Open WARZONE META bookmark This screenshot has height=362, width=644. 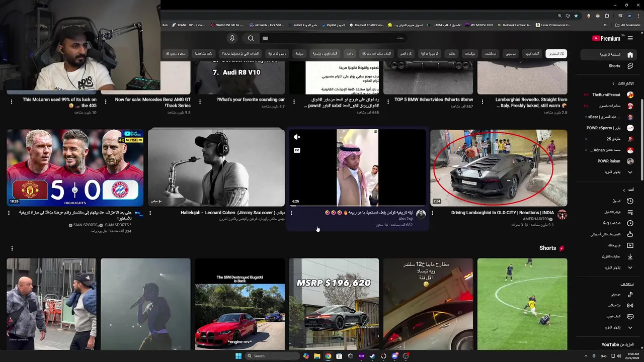[x=227, y=25]
